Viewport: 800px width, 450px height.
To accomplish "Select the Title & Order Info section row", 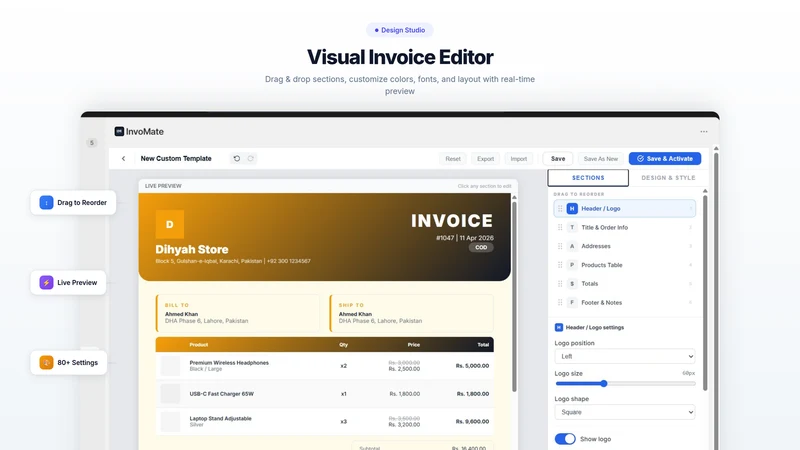I will coord(625,228).
